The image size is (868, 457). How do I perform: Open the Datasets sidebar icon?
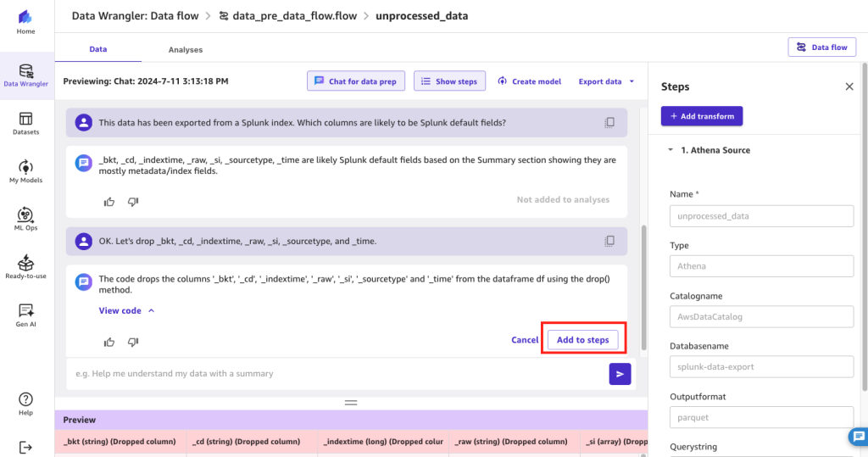pyautogui.click(x=25, y=124)
